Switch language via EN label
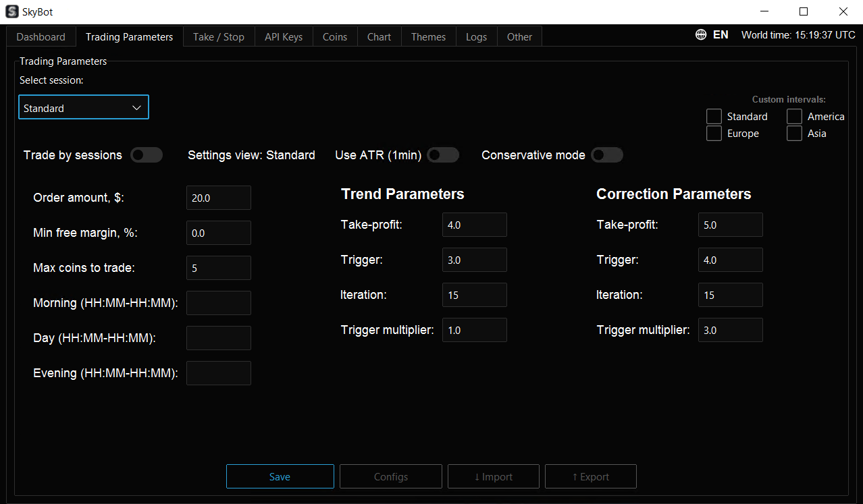 (x=721, y=34)
